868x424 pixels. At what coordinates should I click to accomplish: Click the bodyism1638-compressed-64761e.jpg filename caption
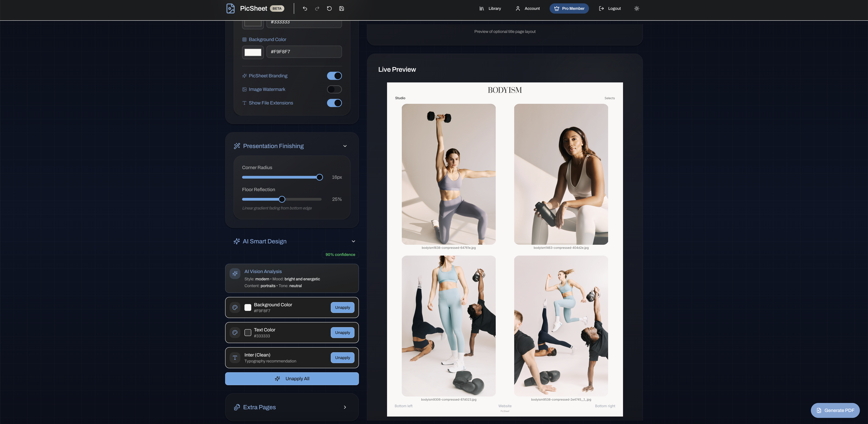(x=448, y=248)
